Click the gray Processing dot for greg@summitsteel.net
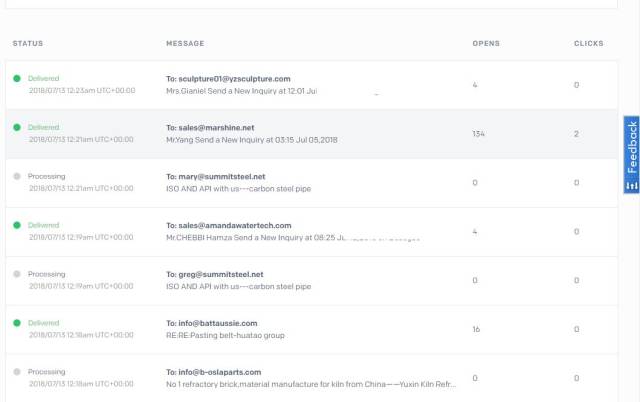The width and height of the screenshot is (640, 402). (16, 274)
